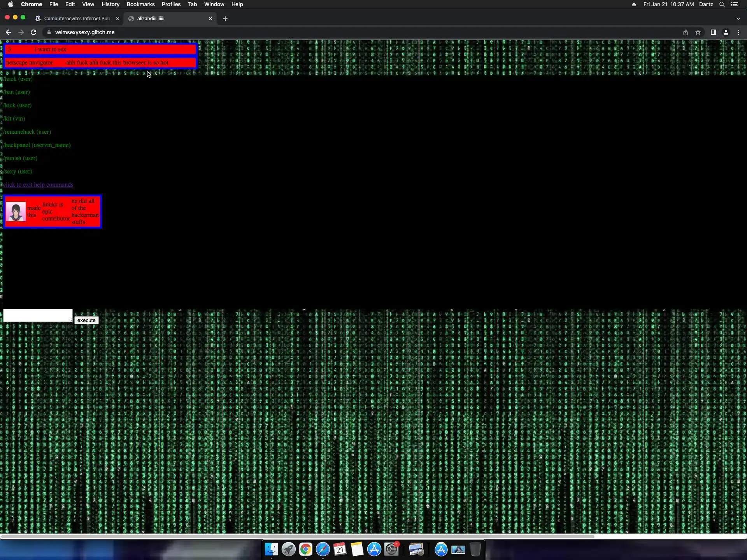Open the Chrome profile avatar icon
747x560 pixels.
click(726, 32)
